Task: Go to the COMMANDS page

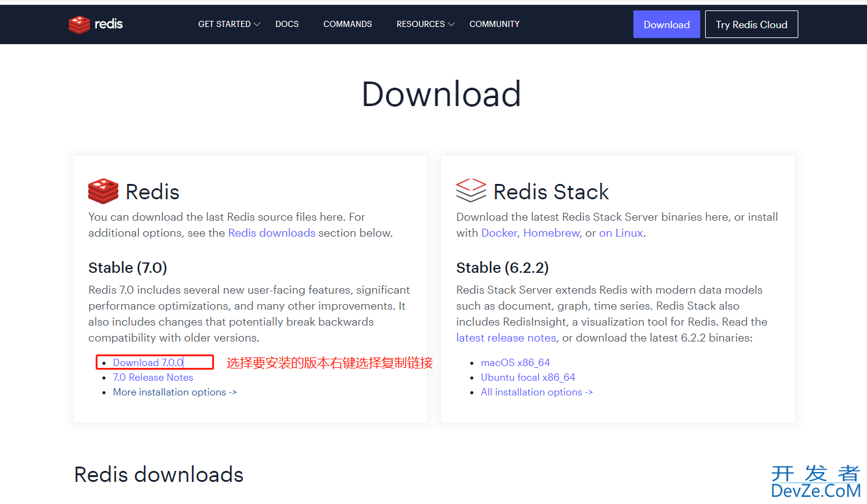Action: pos(348,24)
